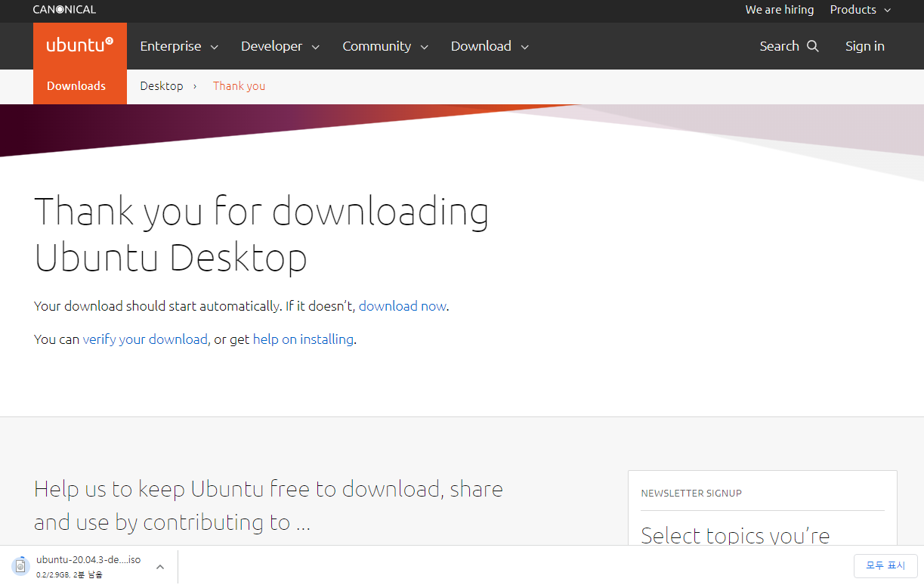Screen dimensions: 924x585
Task: Go to Desktop breadcrumb
Action: tap(162, 86)
